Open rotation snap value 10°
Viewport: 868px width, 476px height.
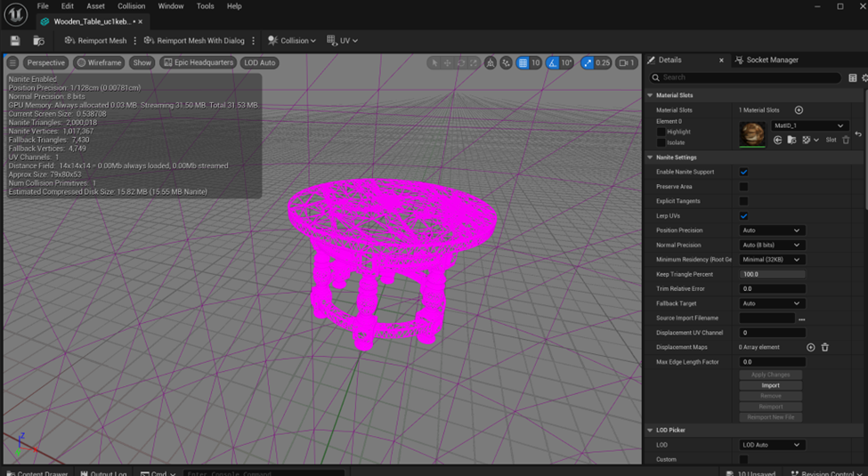pos(566,63)
